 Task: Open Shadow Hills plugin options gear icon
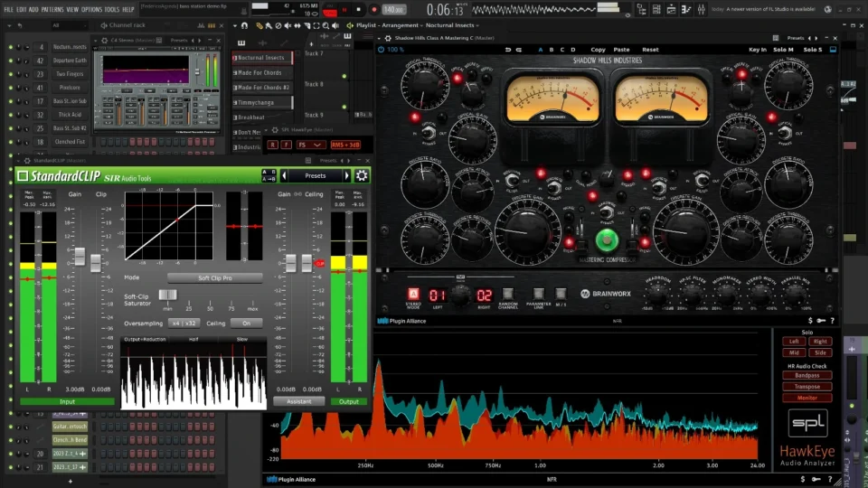point(388,38)
